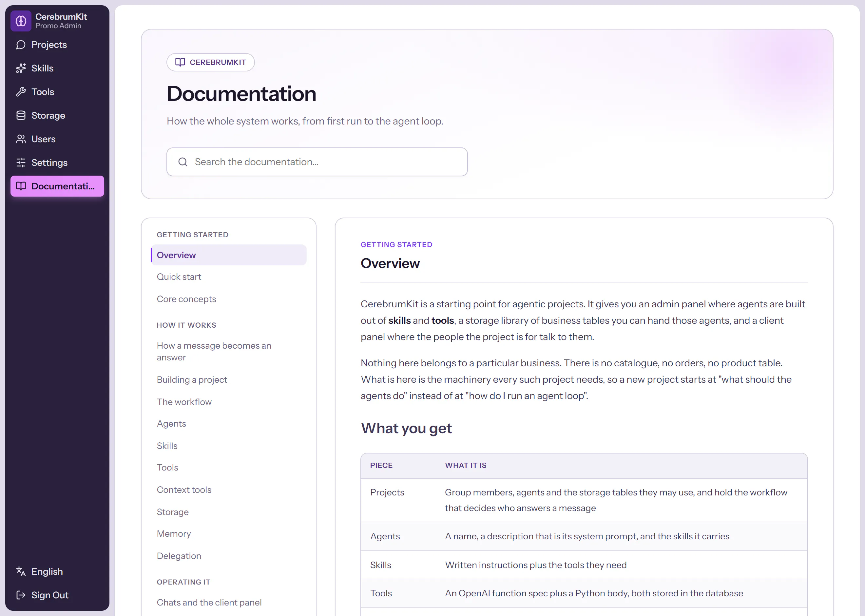Click the GETTING STARTED nav section heading
The height and width of the screenshot is (616, 865).
point(193,235)
